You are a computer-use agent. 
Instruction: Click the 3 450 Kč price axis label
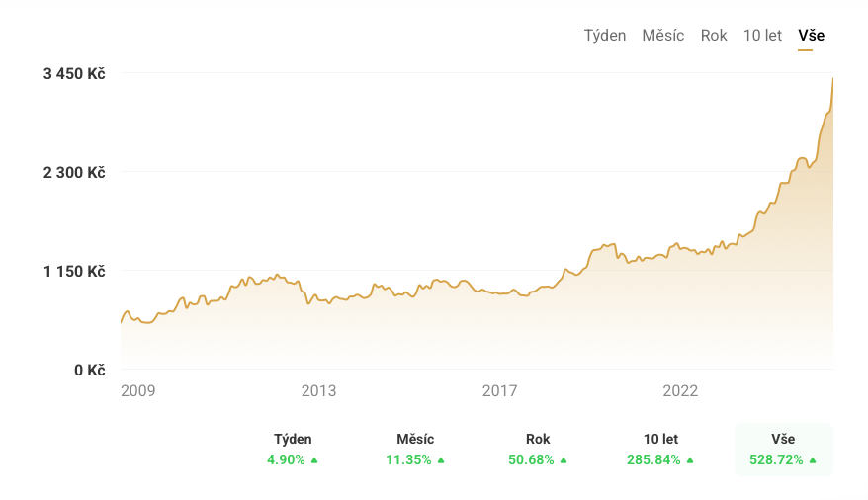coord(74,74)
